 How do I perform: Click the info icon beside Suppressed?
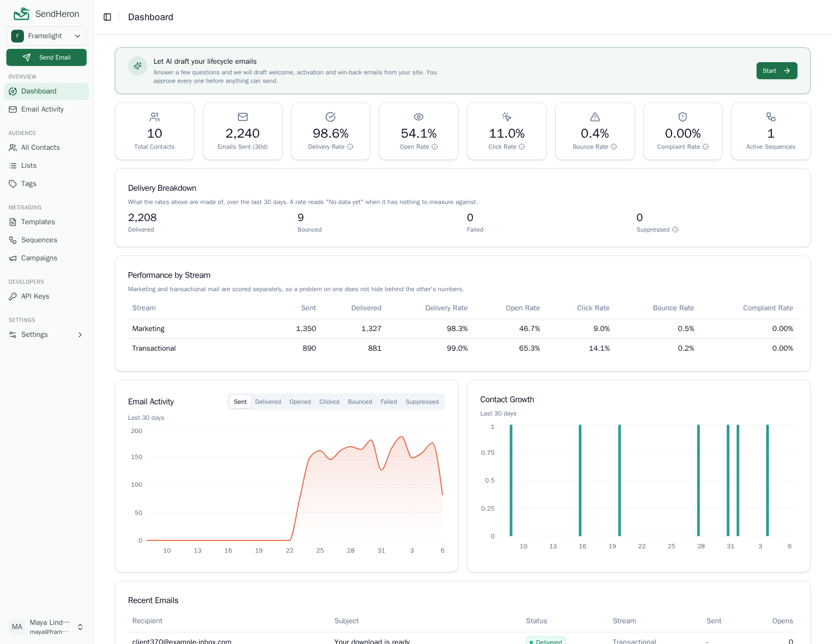tap(675, 230)
